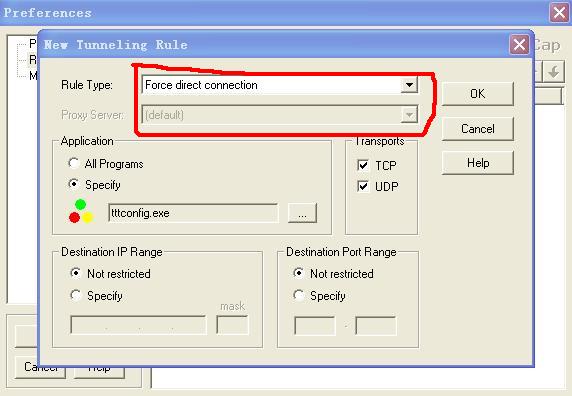Viewport: 572px width, 396px height.
Task: Open the Rule Type dropdown arrow
Action: [409, 85]
